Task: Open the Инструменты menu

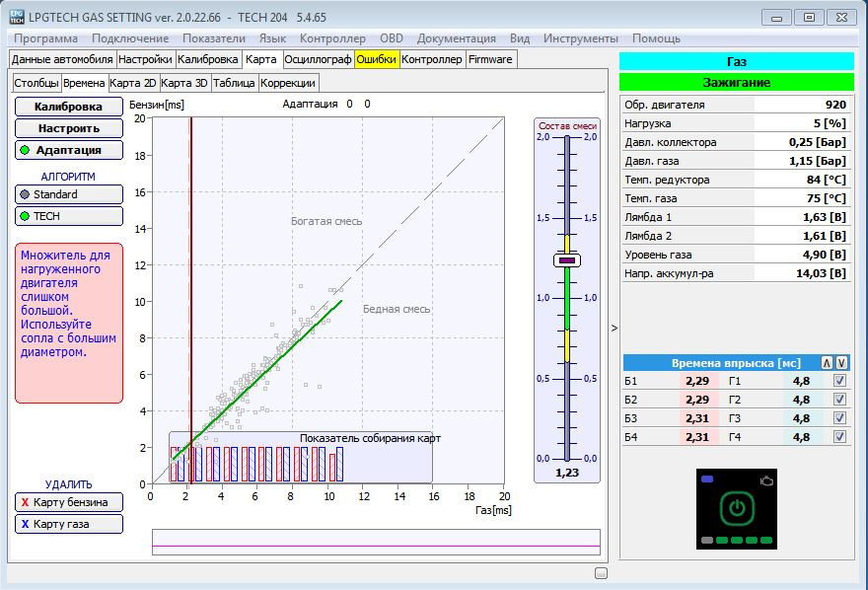Action: point(581,38)
